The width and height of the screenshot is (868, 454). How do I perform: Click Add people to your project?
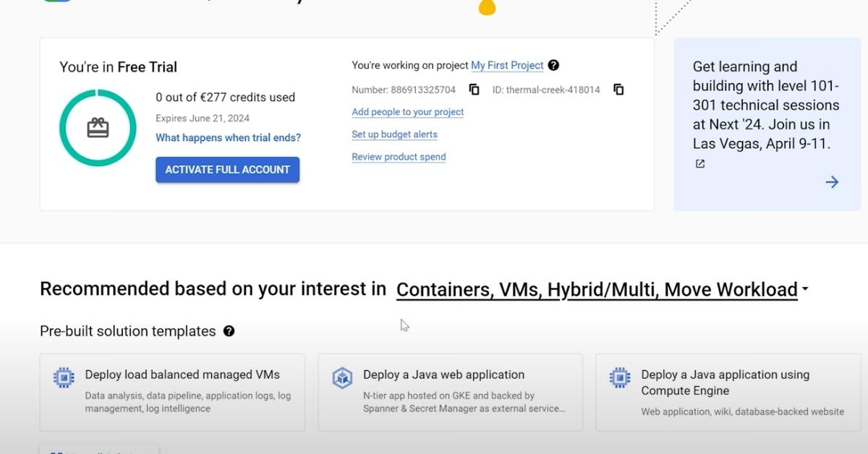(407, 112)
